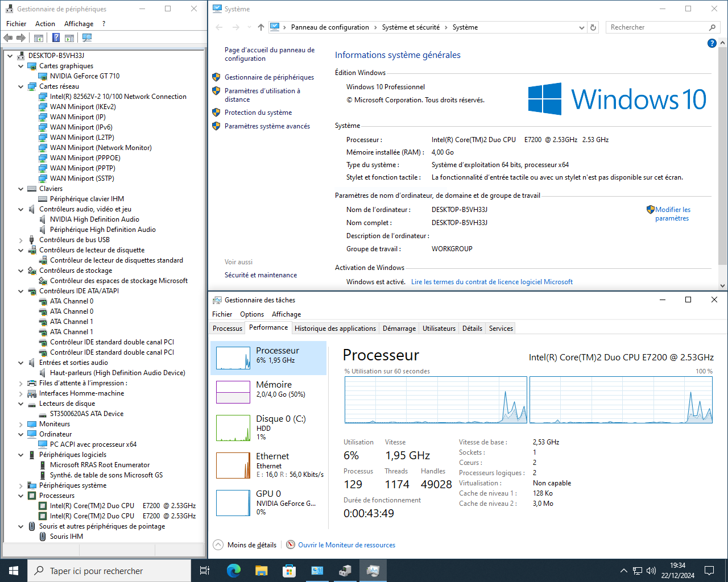This screenshot has height=582, width=728.
Task: Open Gestionnaire de périphériques link in Système
Action: [x=269, y=77]
